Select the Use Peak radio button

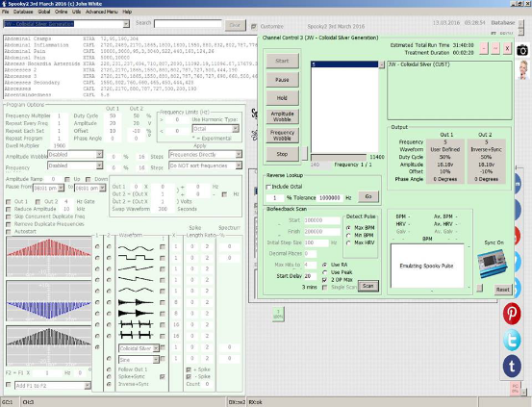pyautogui.click(x=325, y=272)
